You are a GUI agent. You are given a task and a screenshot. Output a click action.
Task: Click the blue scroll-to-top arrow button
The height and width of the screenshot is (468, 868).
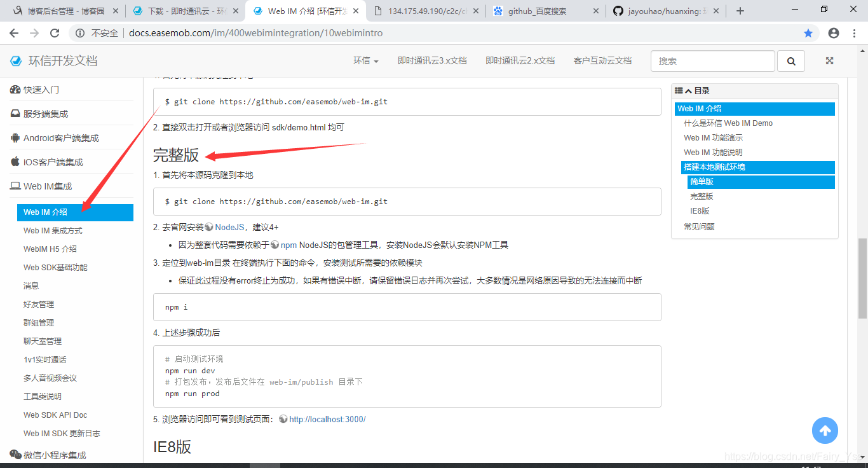point(825,430)
